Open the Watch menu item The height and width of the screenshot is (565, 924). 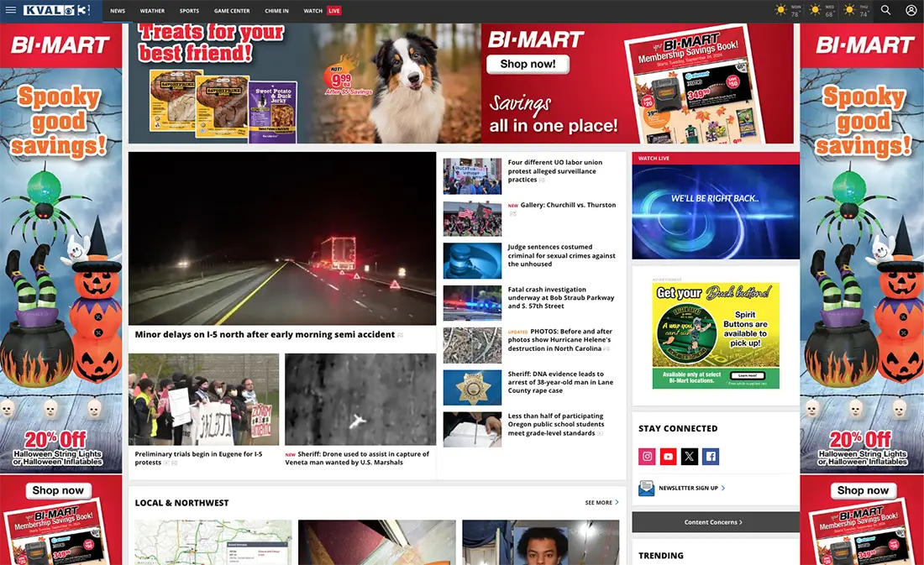[x=313, y=11]
